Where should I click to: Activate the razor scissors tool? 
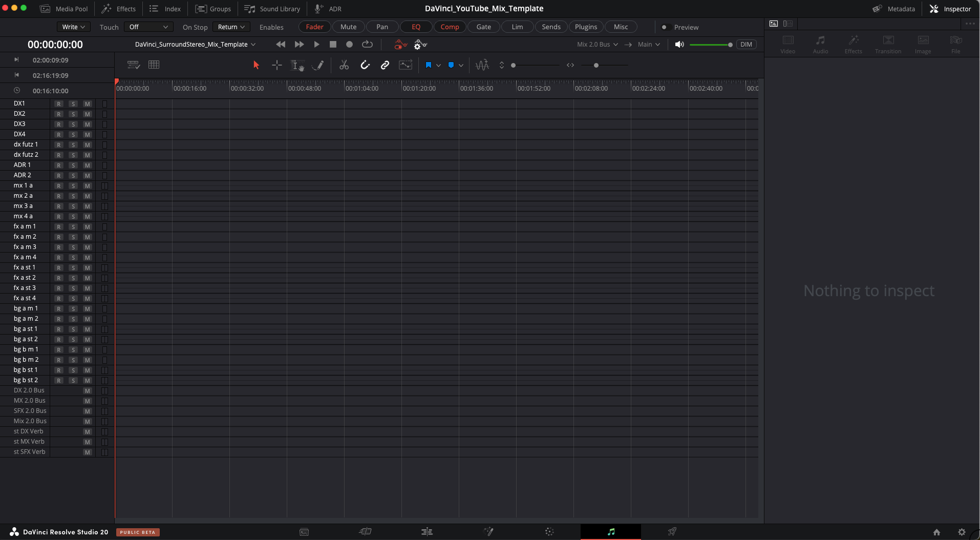(344, 65)
